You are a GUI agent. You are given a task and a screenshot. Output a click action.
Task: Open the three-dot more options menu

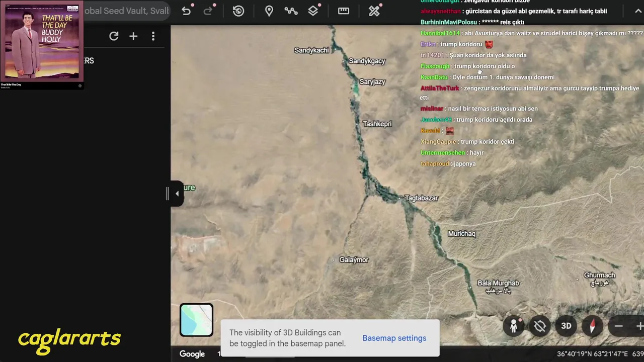(153, 36)
